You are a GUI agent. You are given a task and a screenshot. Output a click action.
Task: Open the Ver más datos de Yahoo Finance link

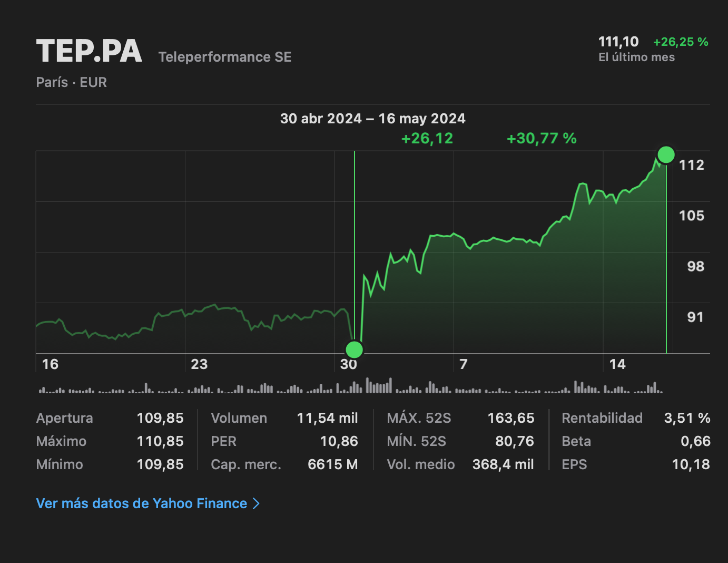(x=141, y=503)
